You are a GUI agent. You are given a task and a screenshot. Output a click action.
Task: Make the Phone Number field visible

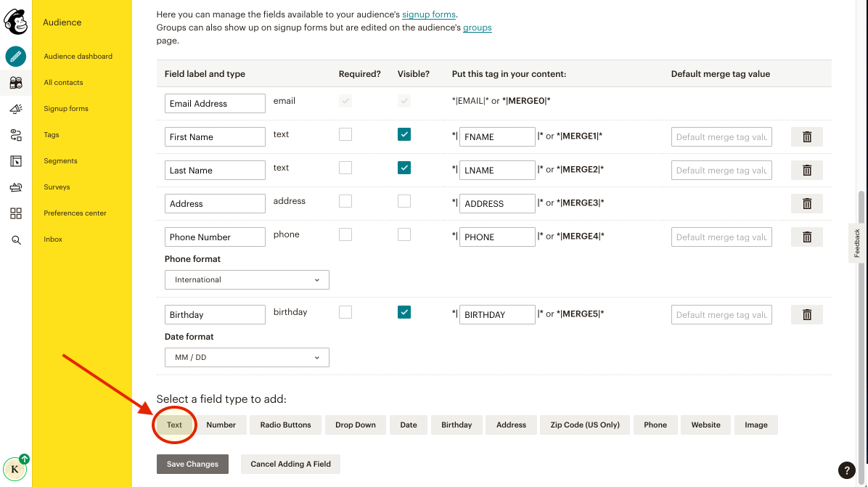404,234
